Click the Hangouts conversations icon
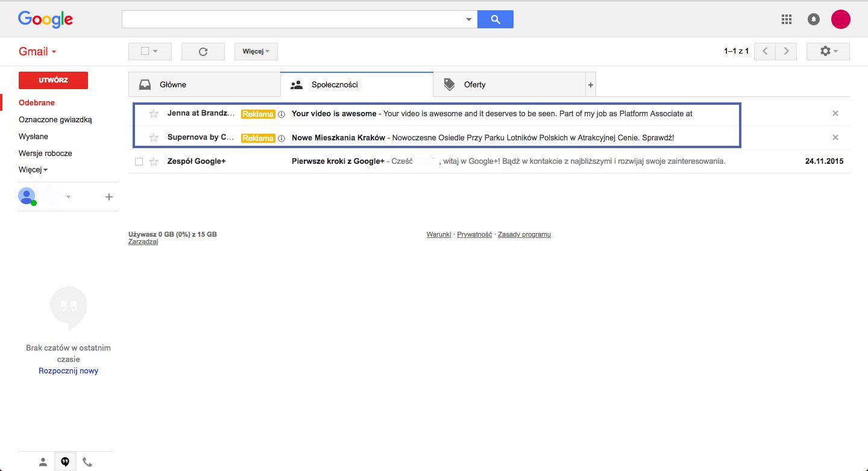This screenshot has height=471, width=868. pyautogui.click(x=65, y=462)
